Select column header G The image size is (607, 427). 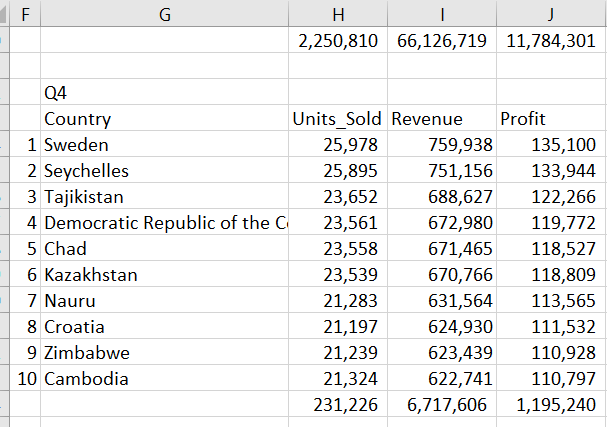(164, 14)
